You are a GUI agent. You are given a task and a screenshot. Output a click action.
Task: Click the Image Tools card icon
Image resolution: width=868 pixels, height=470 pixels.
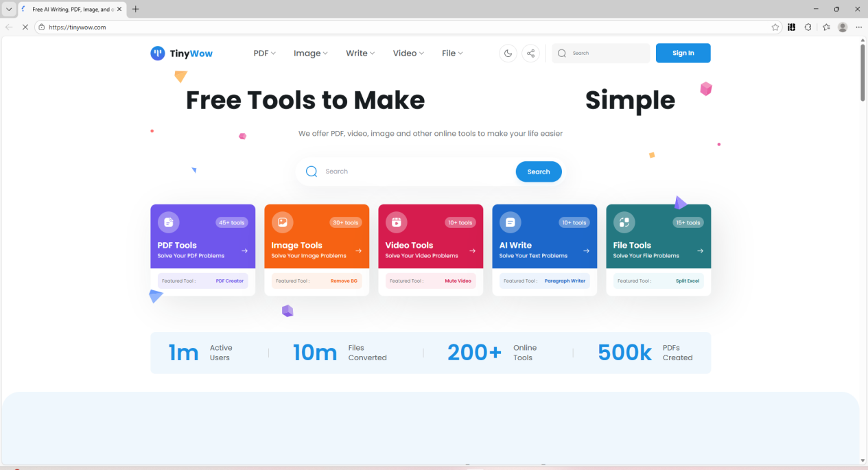tap(282, 222)
